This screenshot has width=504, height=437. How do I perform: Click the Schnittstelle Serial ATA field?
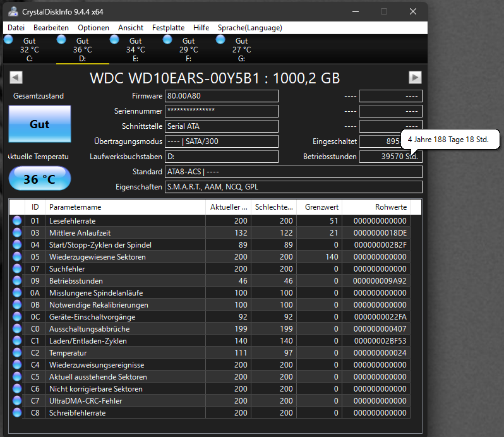222,126
